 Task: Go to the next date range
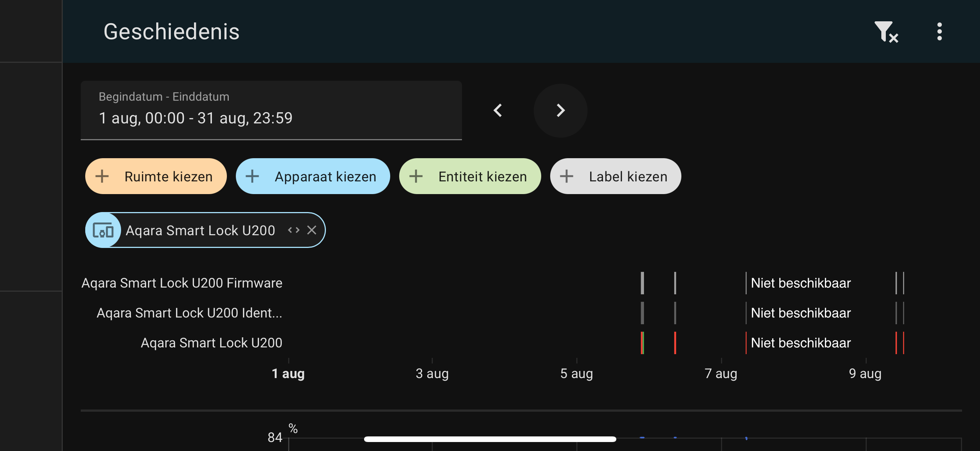560,110
